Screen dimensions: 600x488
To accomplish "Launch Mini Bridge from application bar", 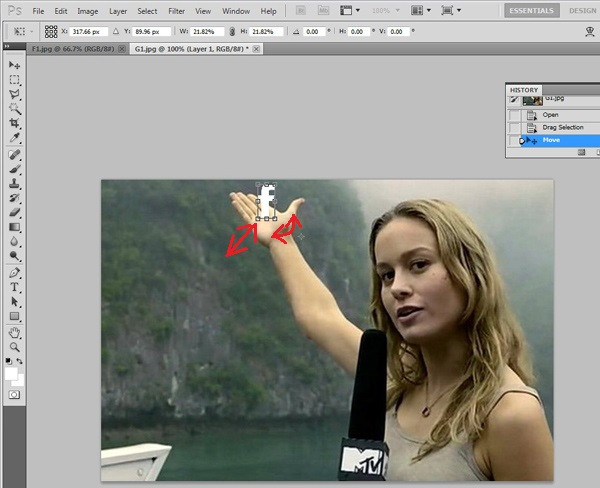I will click(x=323, y=11).
